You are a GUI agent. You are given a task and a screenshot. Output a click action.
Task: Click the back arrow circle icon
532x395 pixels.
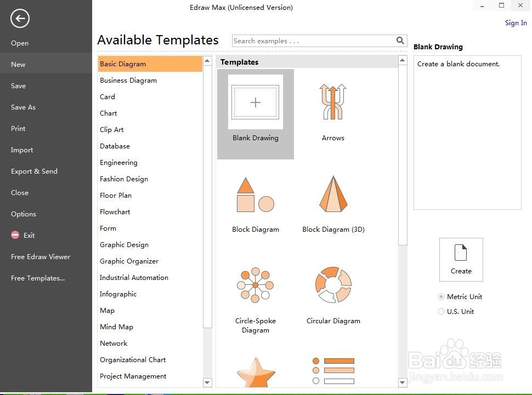point(20,18)
